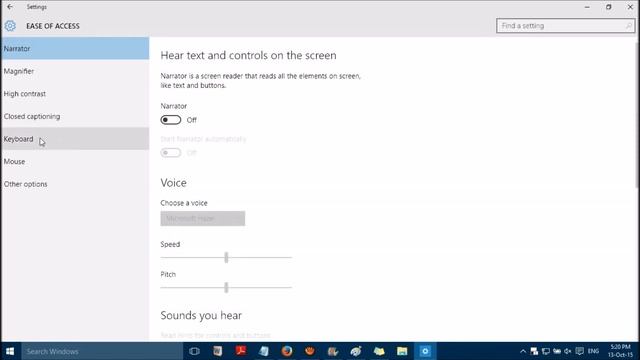Restore down the Settings window

tap(609, 7)
